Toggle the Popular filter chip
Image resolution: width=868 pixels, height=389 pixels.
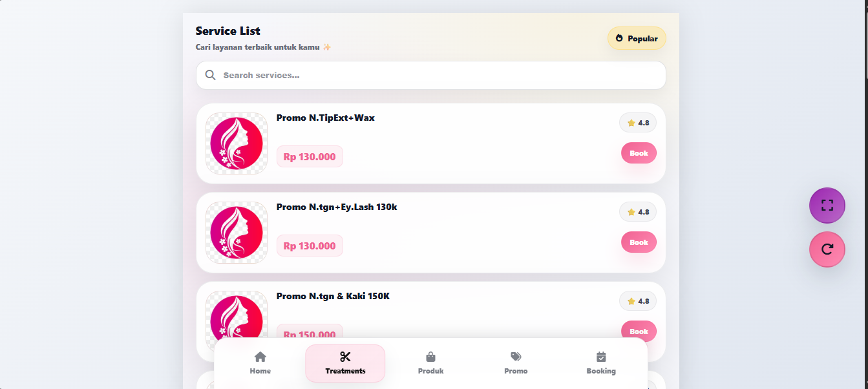point(637,38)
